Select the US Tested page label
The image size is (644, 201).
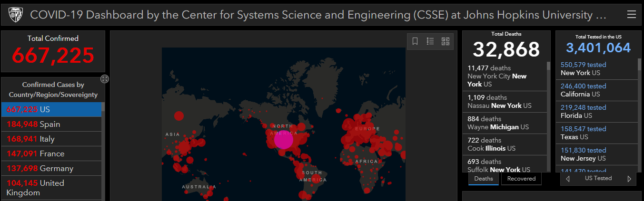coord(598,178)
